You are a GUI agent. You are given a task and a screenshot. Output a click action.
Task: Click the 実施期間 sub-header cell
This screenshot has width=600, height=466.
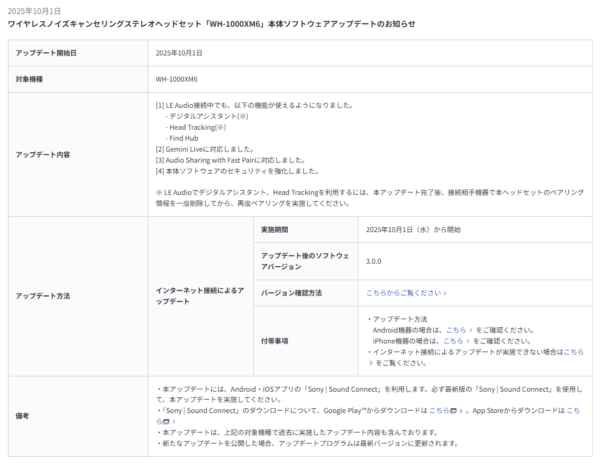click(x=275, y=229)
